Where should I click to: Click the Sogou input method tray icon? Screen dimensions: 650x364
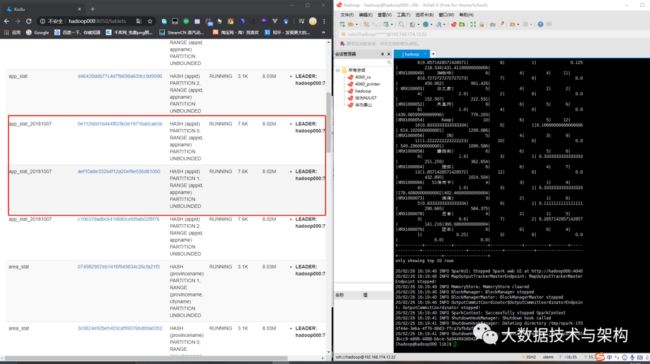click(600, 357)
